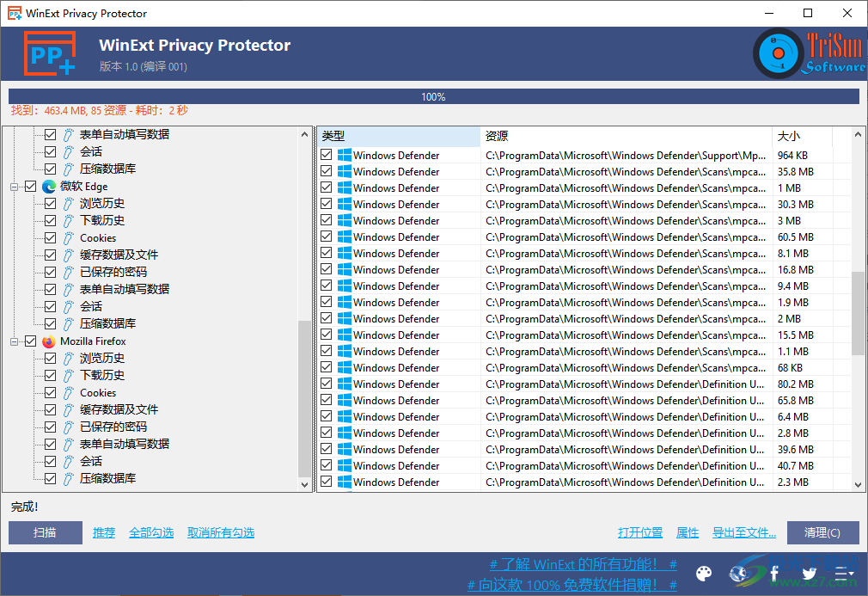868x596 pixels.
Task: Click the Mozilla Firefox browser icon
Action: click(49, 341)
